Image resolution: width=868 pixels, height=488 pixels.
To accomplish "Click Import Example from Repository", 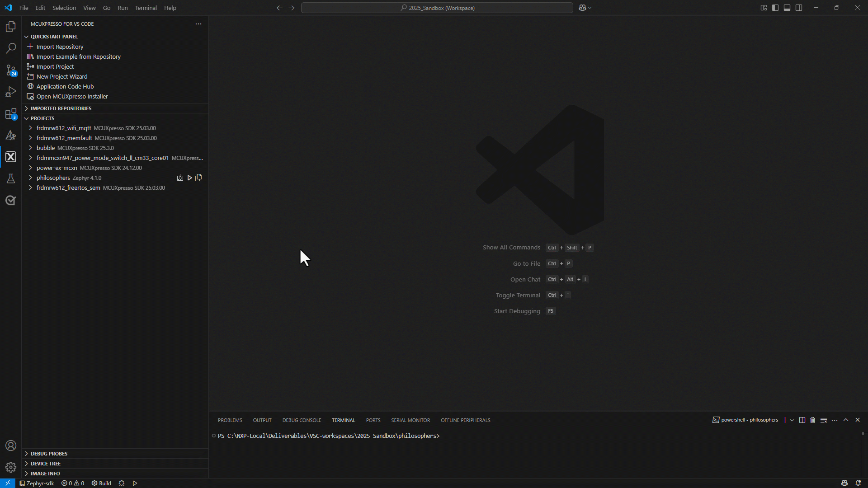I will click(x=78, y=56).
